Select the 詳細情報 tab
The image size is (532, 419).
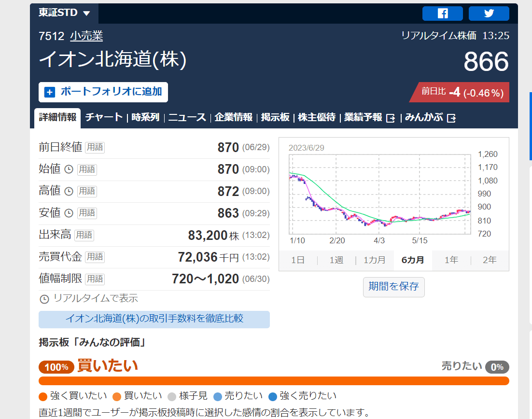57,118
